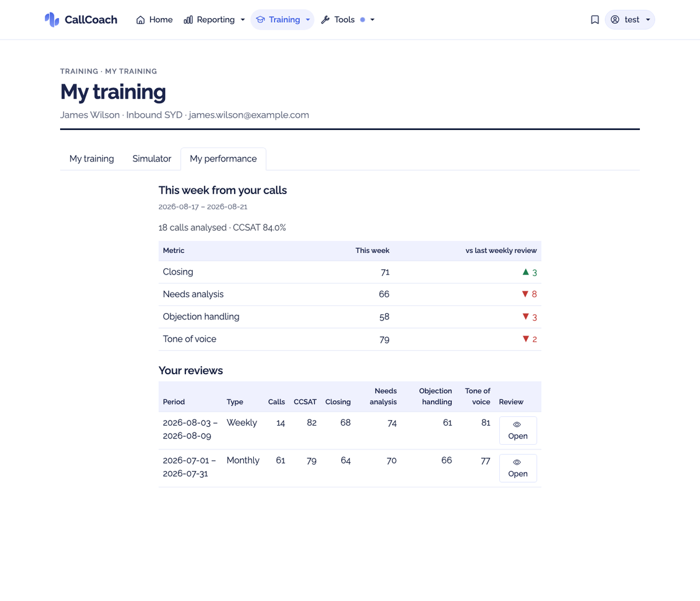Viewport: 700px width, 601px height.
Task: Click the CallCoach logo icon
Action: pyautogui.click(x=52, y=20)
